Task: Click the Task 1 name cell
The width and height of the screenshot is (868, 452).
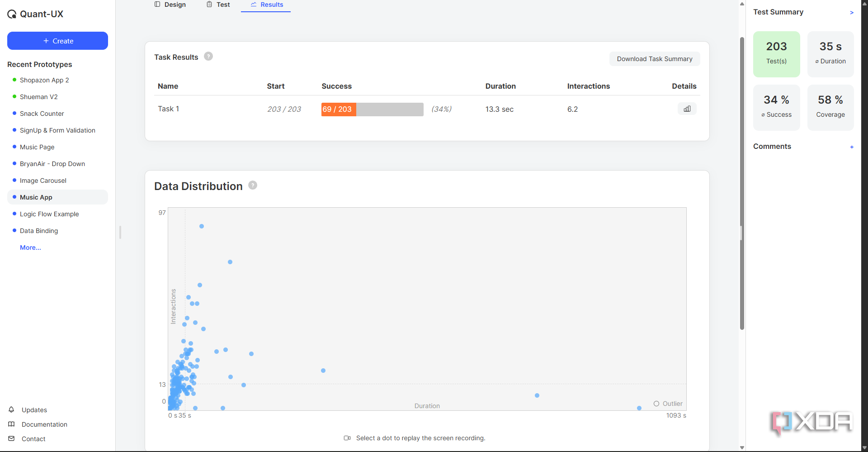Action: pyautogui.click(x=168, y=109)
